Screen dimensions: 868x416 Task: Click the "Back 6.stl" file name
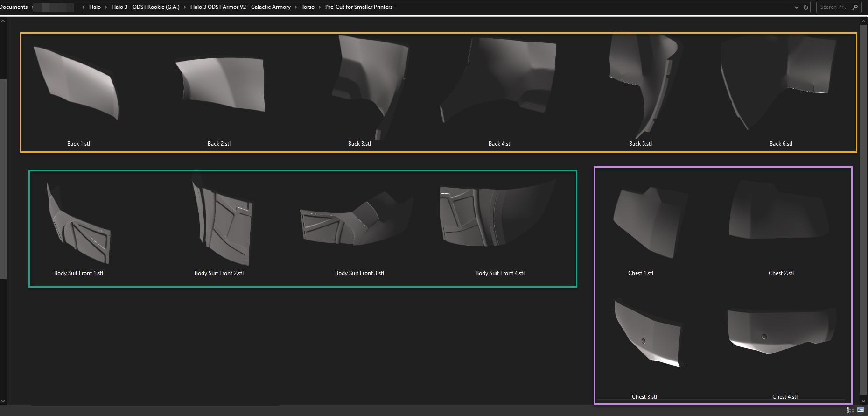(x=781, y=144)
